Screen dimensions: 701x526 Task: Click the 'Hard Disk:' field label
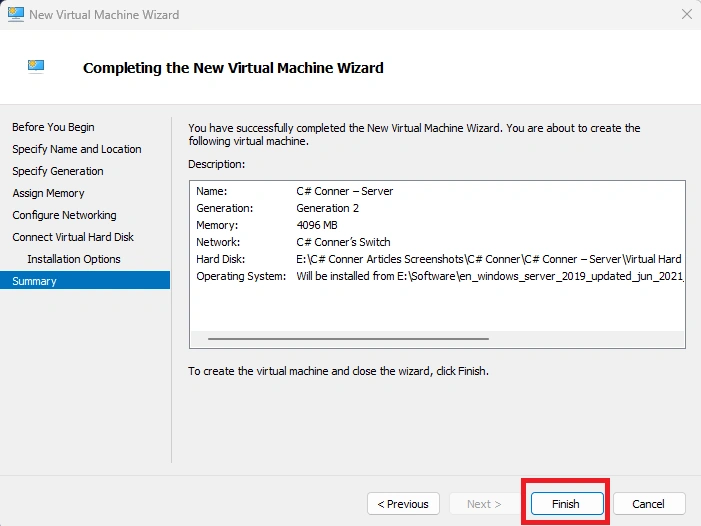click(220, 259)
